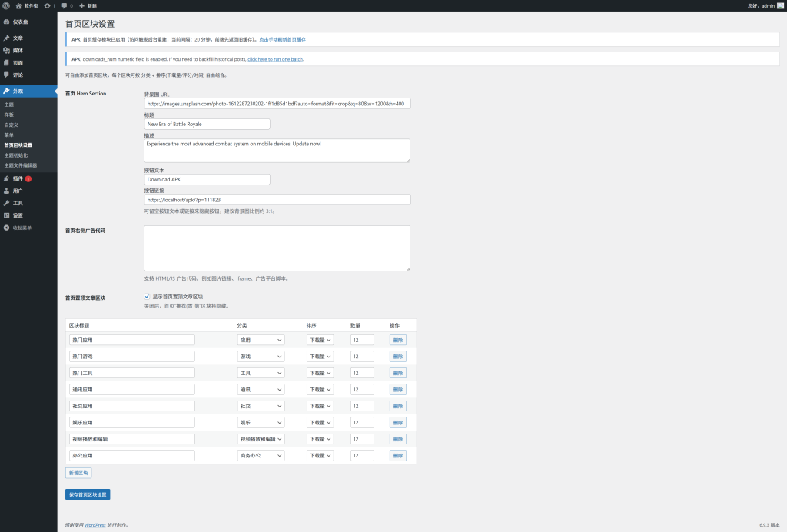Open category dropdown for 热门应用 row
The width and height of the screenshot is (787, 532).
tap(261, 340)
